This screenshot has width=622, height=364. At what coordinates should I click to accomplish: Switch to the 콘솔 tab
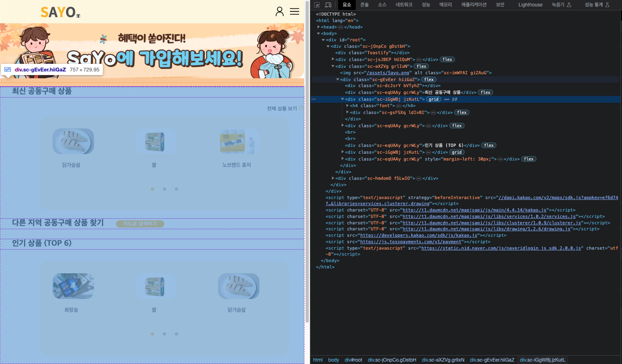click(x=365, y=5)
